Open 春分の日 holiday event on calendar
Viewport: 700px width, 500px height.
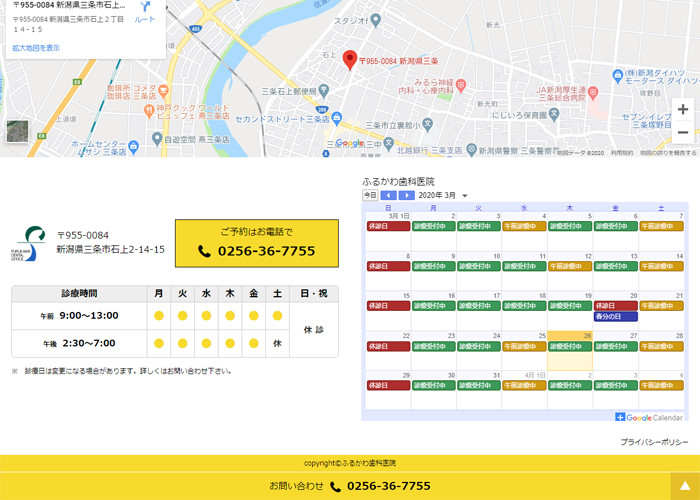[616, 316]
